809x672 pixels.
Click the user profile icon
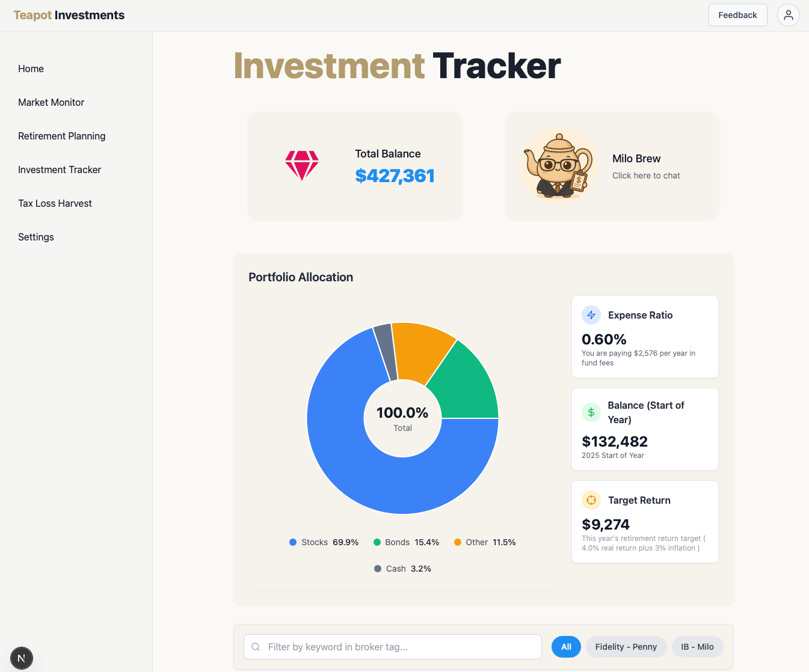coord(788,15)
